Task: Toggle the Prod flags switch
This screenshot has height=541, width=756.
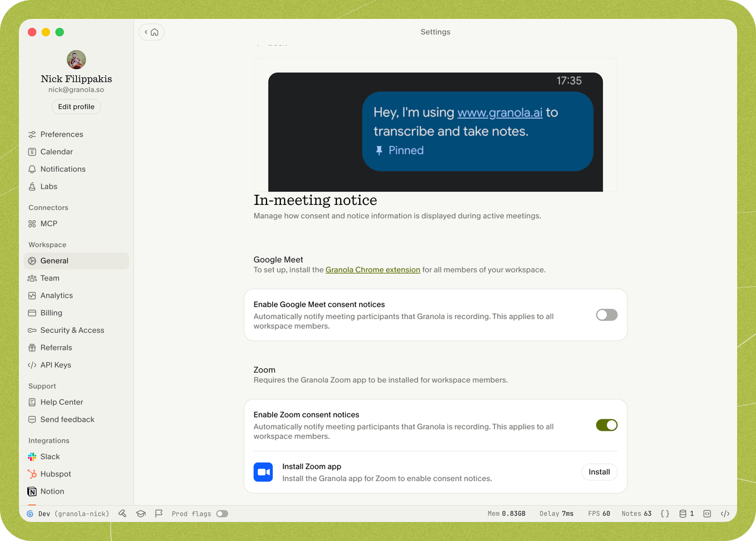Action: click(x=222, y=514)
